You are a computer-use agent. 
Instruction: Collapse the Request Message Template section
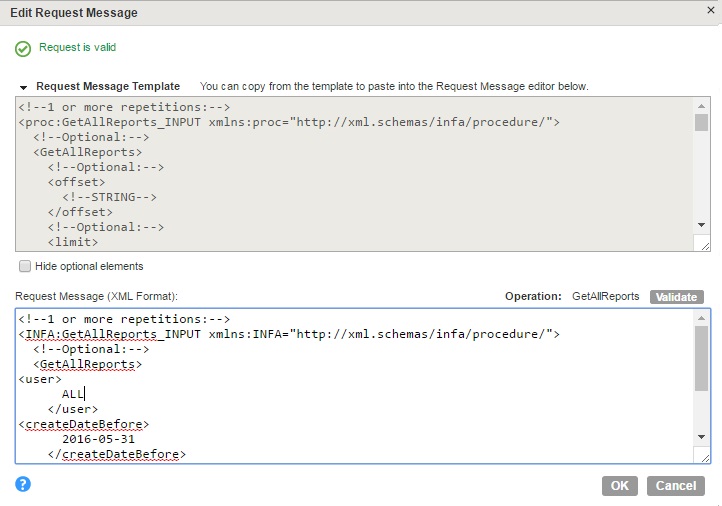pyautogui.click(x=23, y=87)
